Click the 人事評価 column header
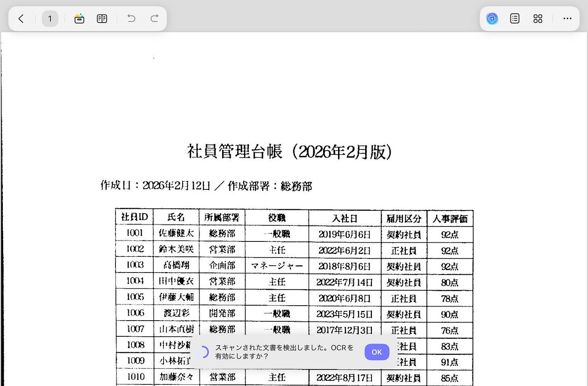Screen dimensions: 588x386 tap(450, 218)
